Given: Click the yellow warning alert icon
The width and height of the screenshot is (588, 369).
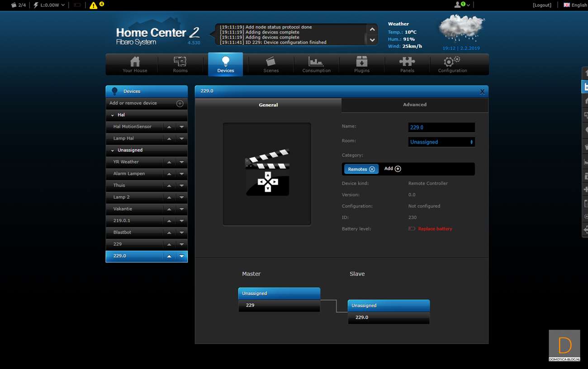Looking at the screenshot, I should [94, 5].
